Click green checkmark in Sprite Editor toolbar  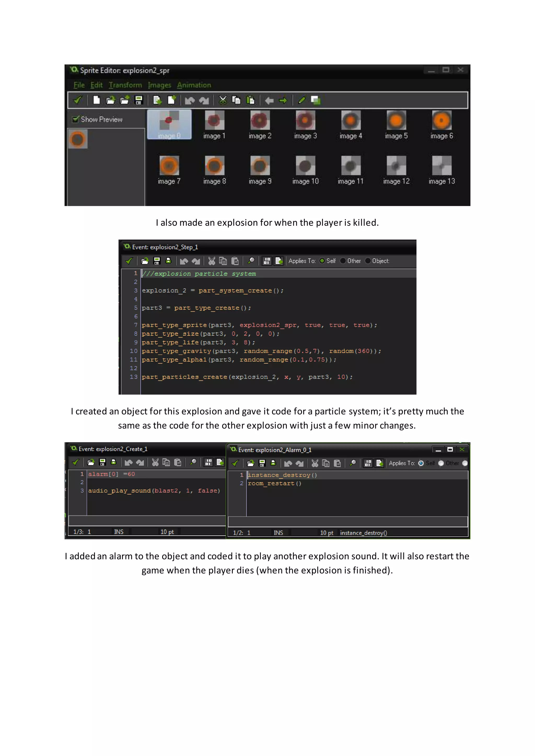coord(78,100)
